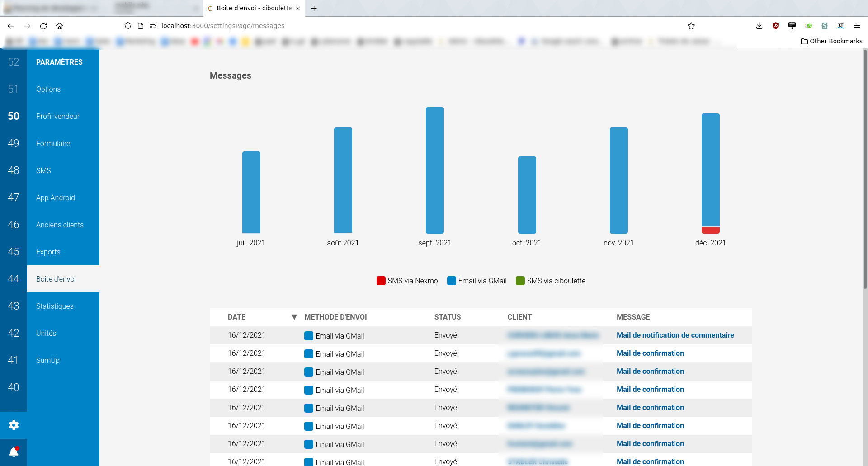Select Profil vendeur in the sidebar
Image resolution: width=868 pixels, height=466 pixels.
(58, 116)
